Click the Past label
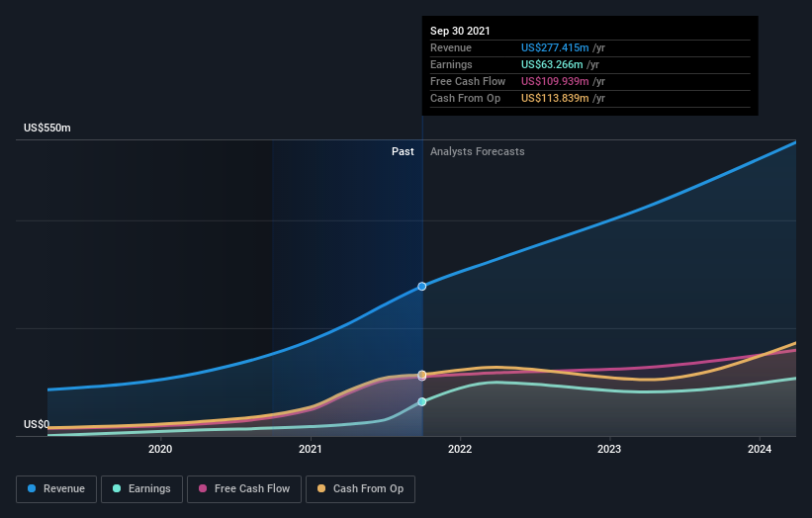The height and width of the screenshot is (518, 812). tap(403, 151)
